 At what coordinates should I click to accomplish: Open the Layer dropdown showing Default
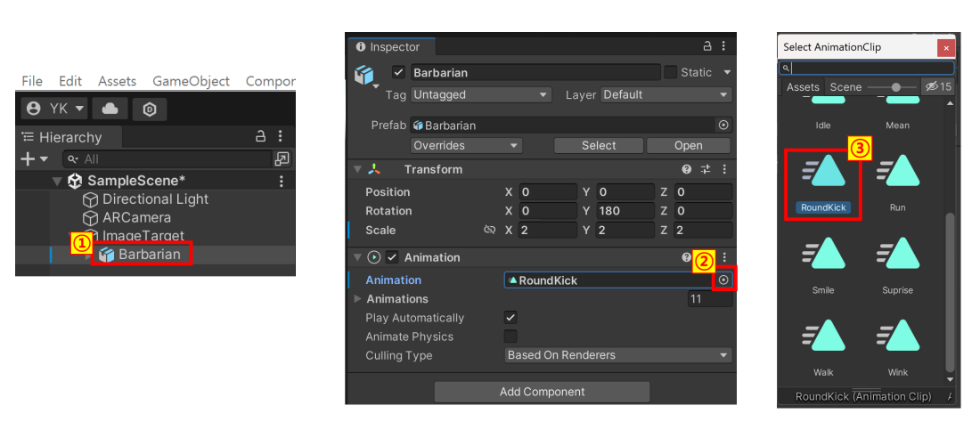pos(666,95)
